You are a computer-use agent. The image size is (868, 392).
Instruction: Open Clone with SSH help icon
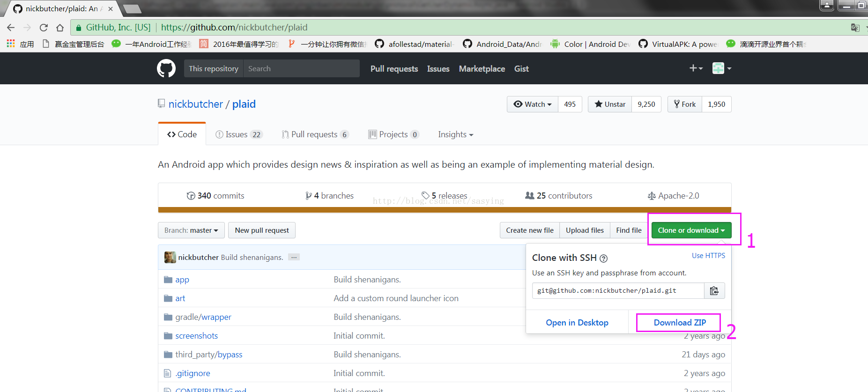pos(603,259)
